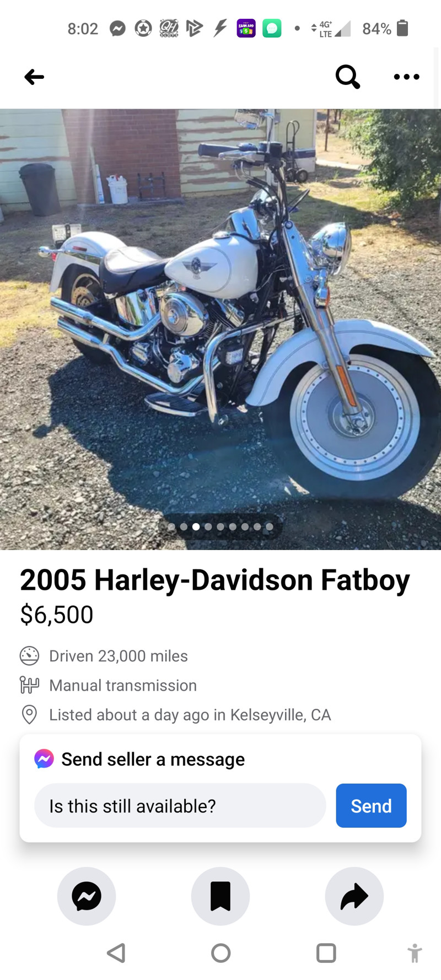This screenshot has height=980, width=441.
Task: Tap the Android home circle button
Action: pos(220,952)
